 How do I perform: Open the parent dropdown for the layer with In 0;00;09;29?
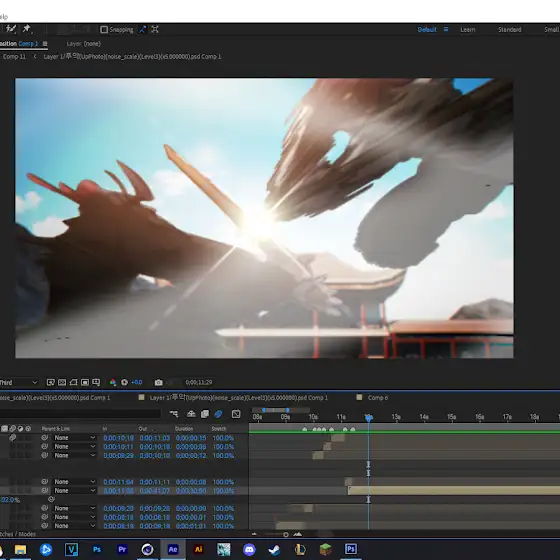click(x=74, y=455)
